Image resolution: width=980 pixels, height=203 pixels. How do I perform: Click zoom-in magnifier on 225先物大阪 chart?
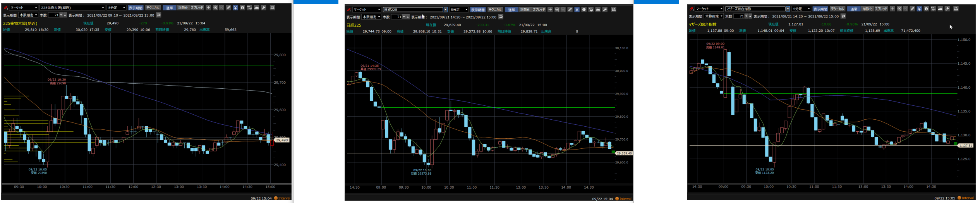pos(215,8)
